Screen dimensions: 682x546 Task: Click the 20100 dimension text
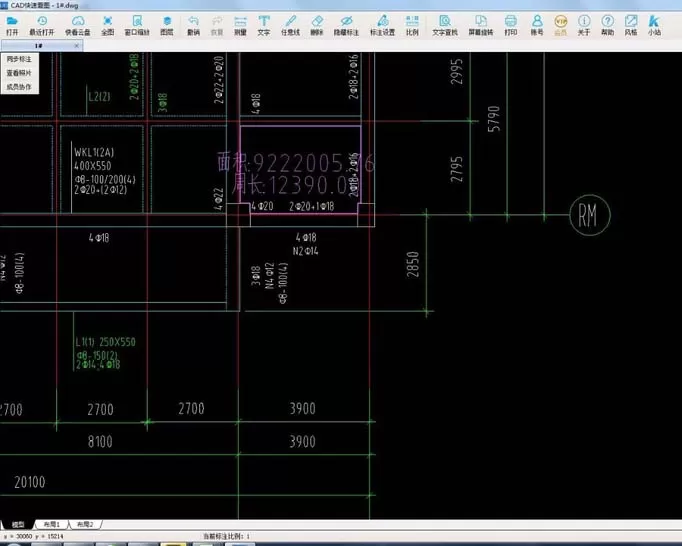[30, 482]
